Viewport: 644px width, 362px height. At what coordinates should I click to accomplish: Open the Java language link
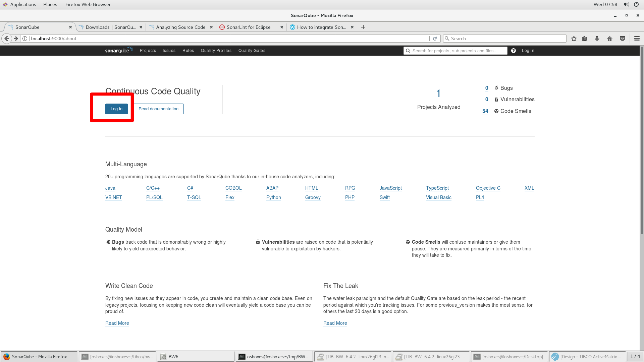tap(110, 188)
